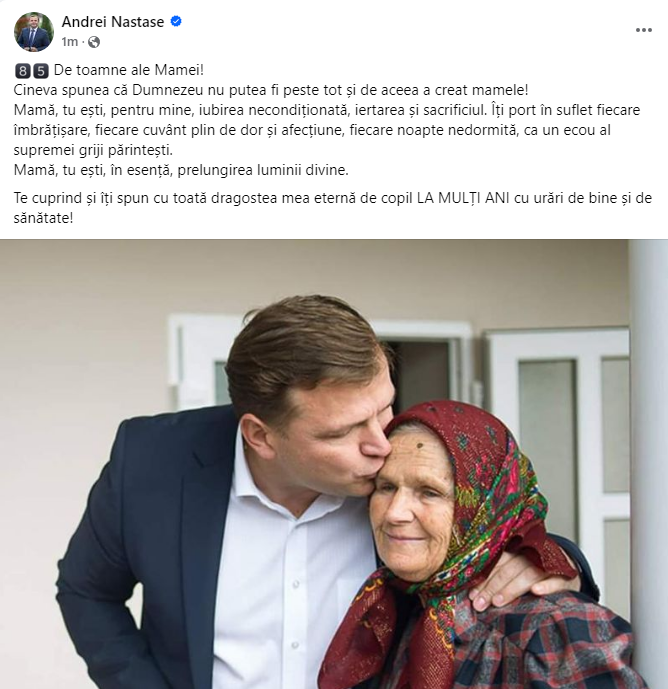Viewport: 668px width, 689px height.
Task: Click the author's profile picture avatar
Action: click(33, 32)
